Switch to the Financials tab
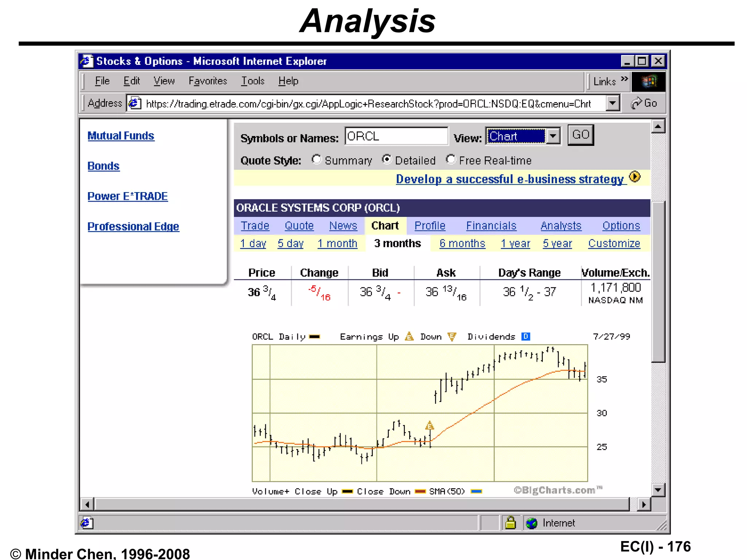 coord(491,226)
